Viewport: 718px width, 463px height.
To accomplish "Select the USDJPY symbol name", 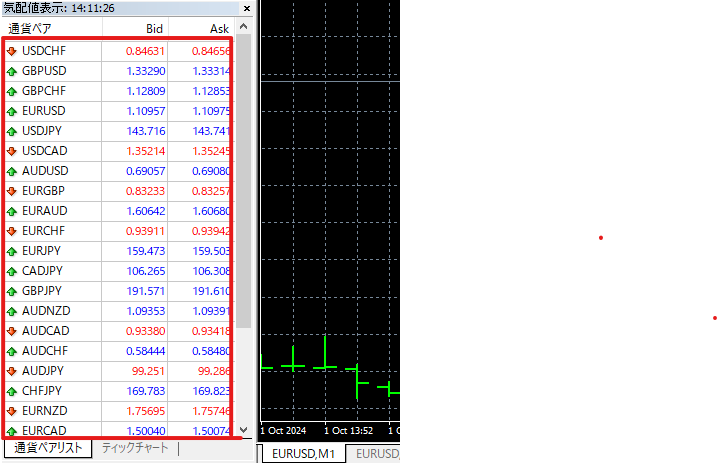I will coord(42,131).
